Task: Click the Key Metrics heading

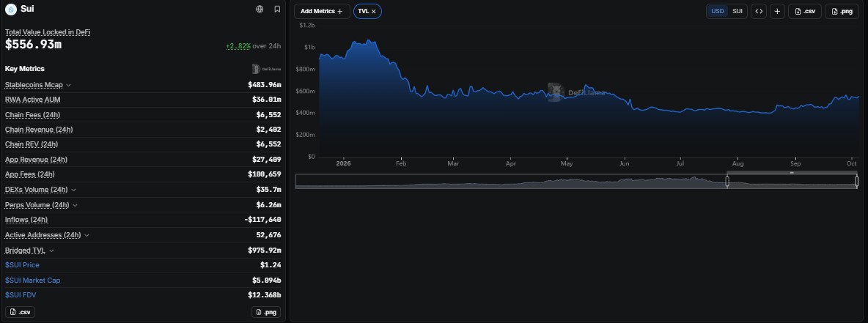Action: (x=24, y=69)
